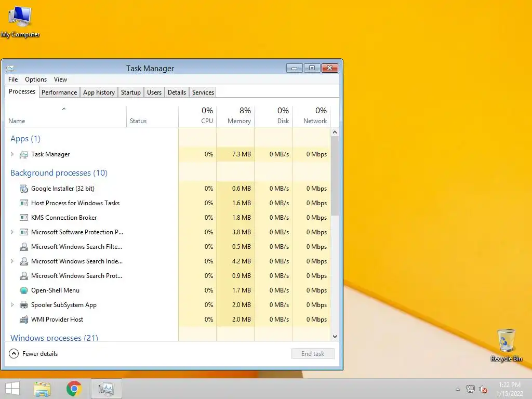Click the Google Installer process icon
This screenshot has height=399, width=532.
pos(24,189)
